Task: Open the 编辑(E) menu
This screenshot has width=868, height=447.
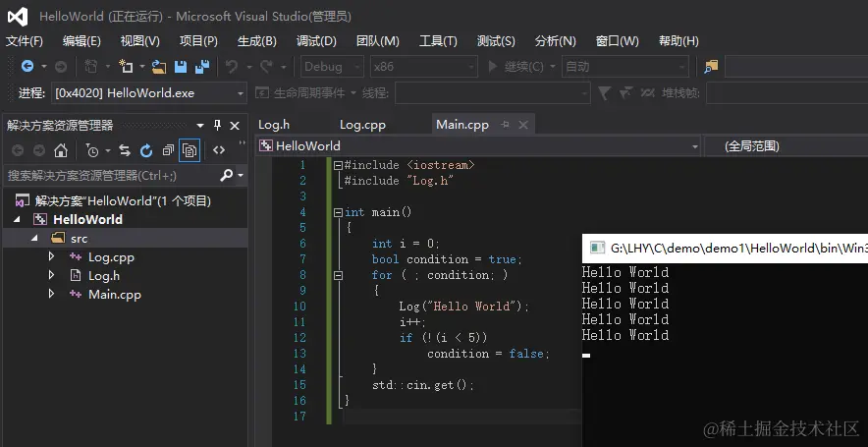Action: point(81,41)
